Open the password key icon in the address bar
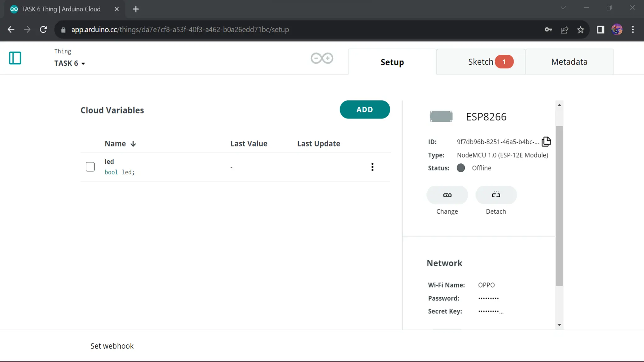 pyautogui.click(x=548, y=30)
